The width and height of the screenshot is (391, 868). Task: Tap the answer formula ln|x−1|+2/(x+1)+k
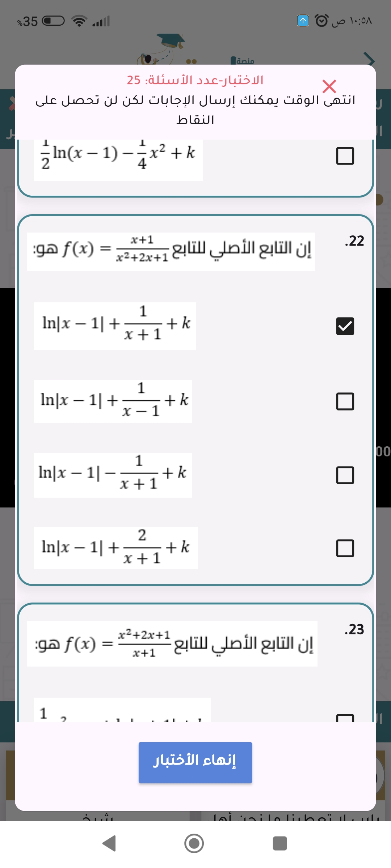116,548
